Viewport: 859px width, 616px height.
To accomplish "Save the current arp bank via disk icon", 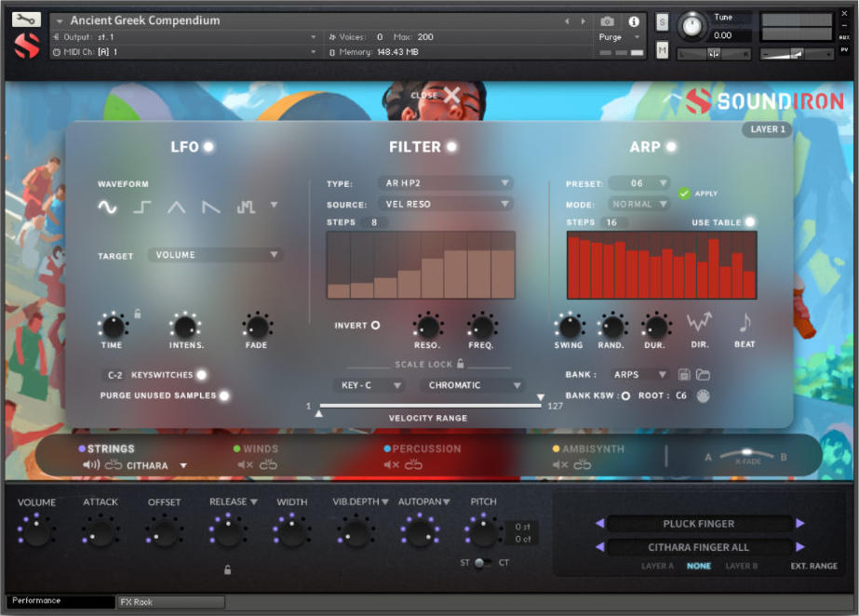I will tap(686, 374).
